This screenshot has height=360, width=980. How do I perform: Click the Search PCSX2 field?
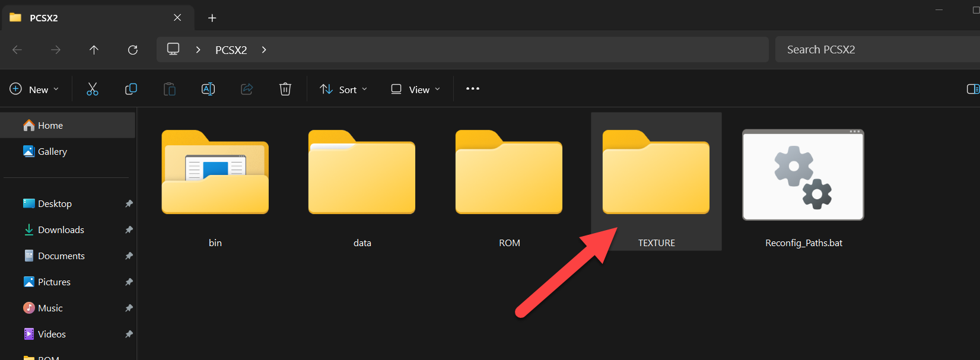[877, 49]
